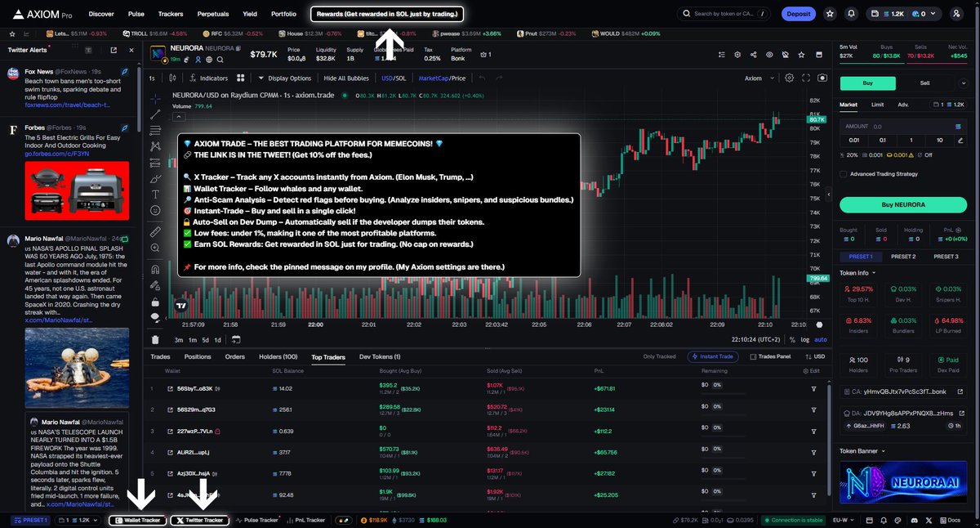Open the Twitter Tracker button
This screenshot has height=528, width=980.
(x=200, y=520)
